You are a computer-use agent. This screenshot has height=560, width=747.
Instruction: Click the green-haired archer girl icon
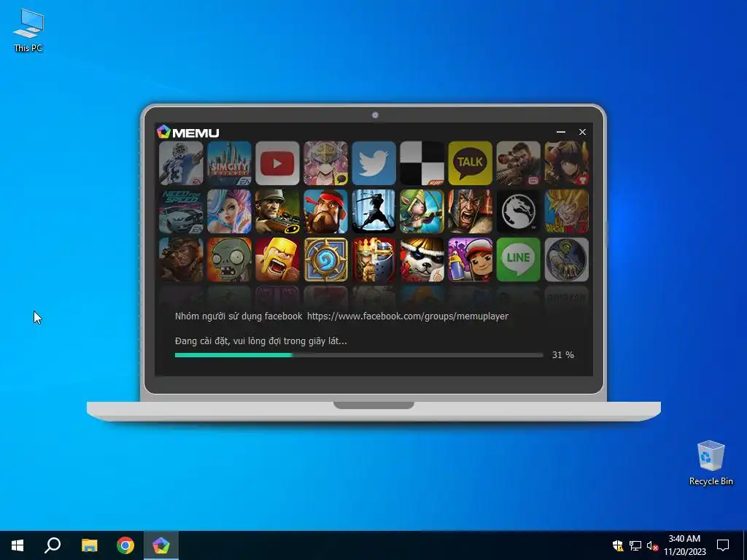click(x=422, y=211)
